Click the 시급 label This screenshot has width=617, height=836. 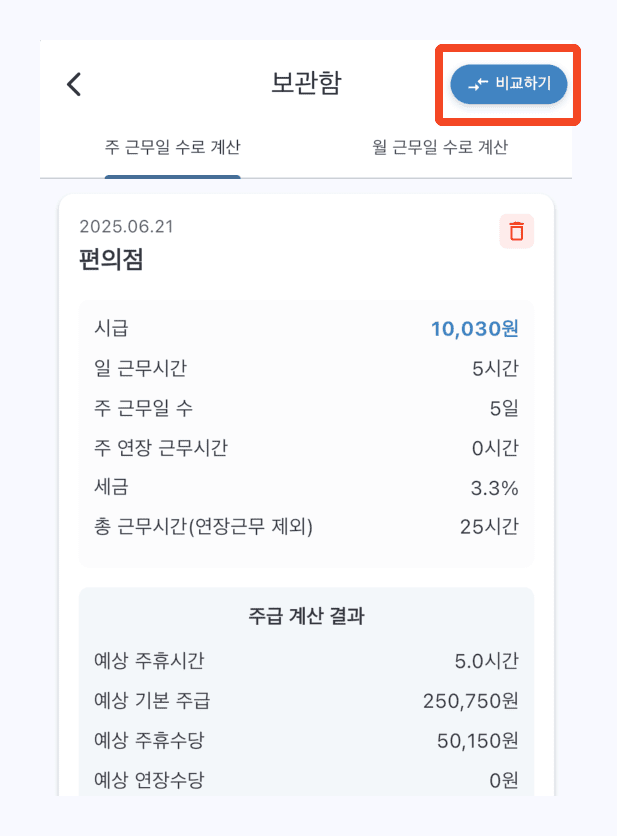coord(111,328)
